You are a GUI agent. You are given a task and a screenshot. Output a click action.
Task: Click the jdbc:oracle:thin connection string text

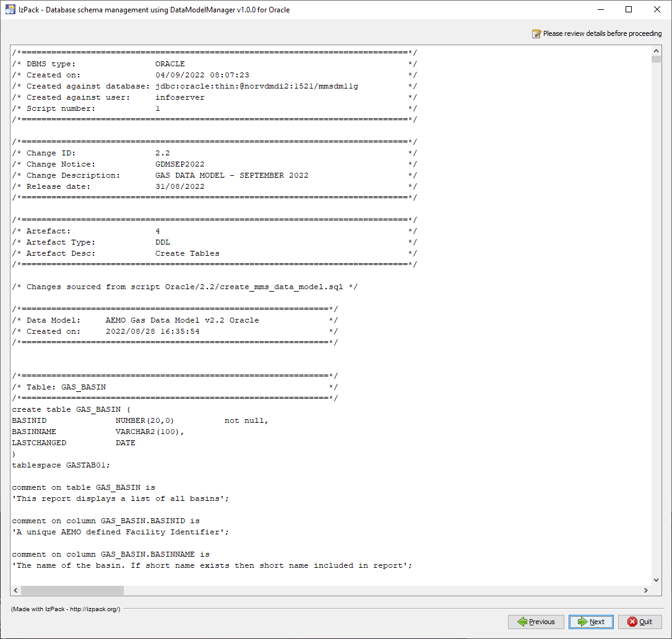point(256,86)
